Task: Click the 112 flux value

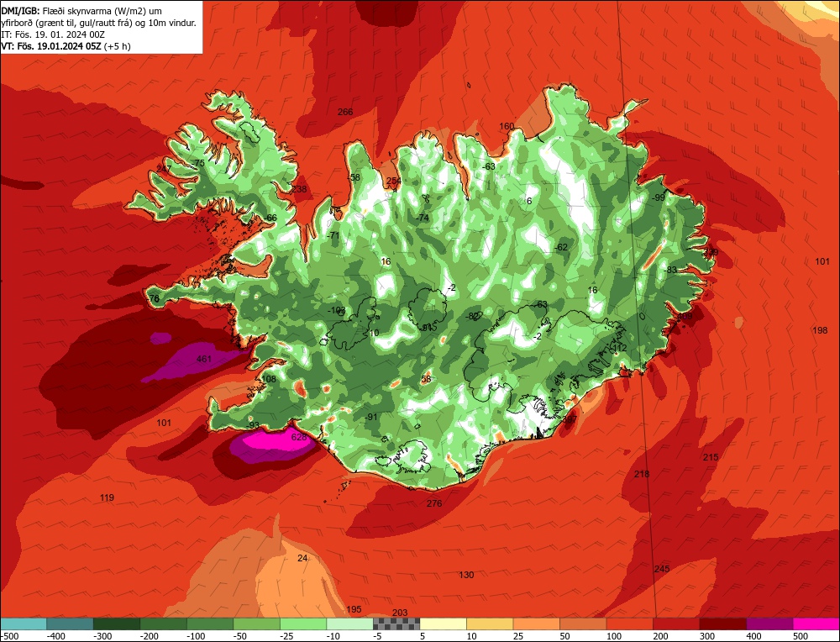Action: [x=619, y=349]
